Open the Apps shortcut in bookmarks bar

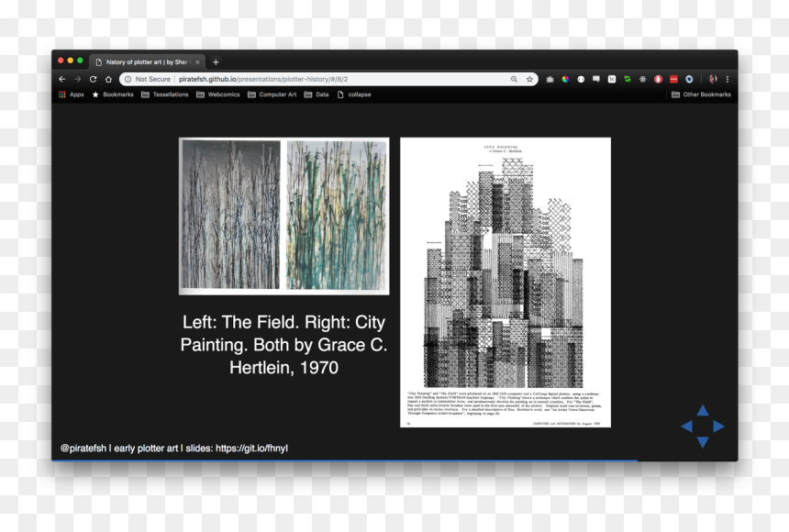(x=72, y=94)
